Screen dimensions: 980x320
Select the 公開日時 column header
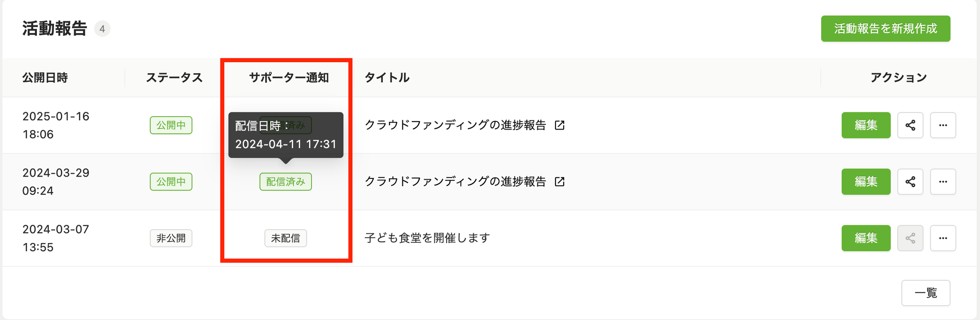coord(45,77)
